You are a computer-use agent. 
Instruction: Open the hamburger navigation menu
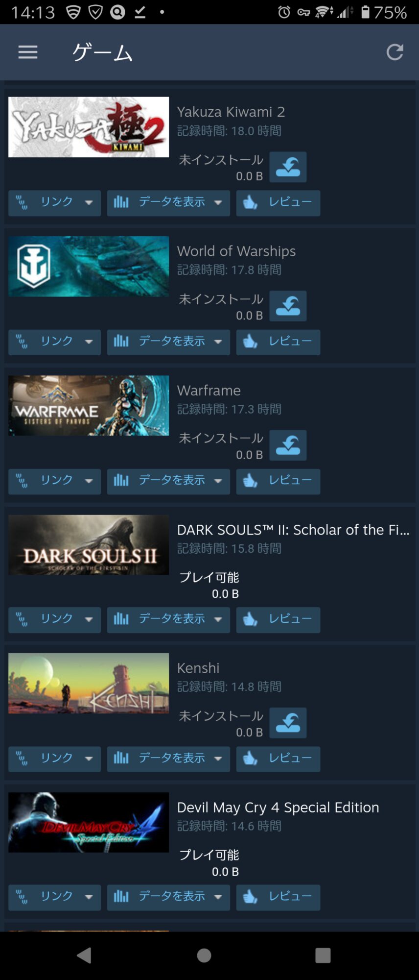coord(28,52)
